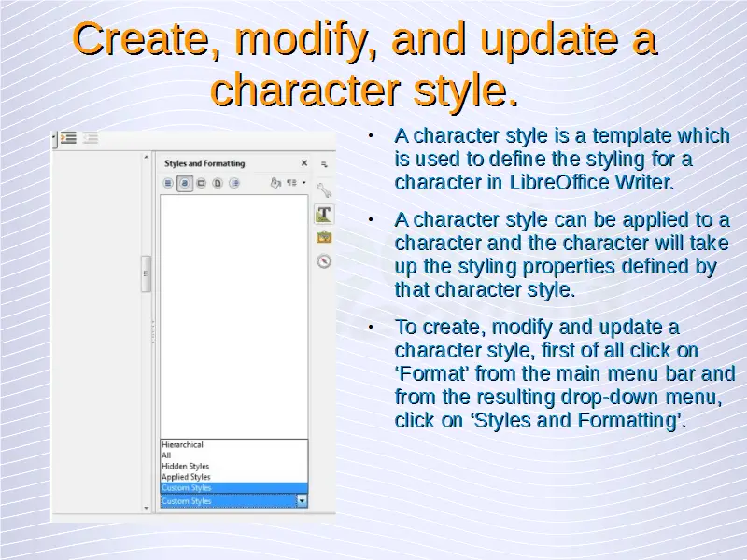The height and width of the screenshot is (560, 747).
Task: Pick 'Hidden Styles' filter option
Action: click(x=185, y=466)
